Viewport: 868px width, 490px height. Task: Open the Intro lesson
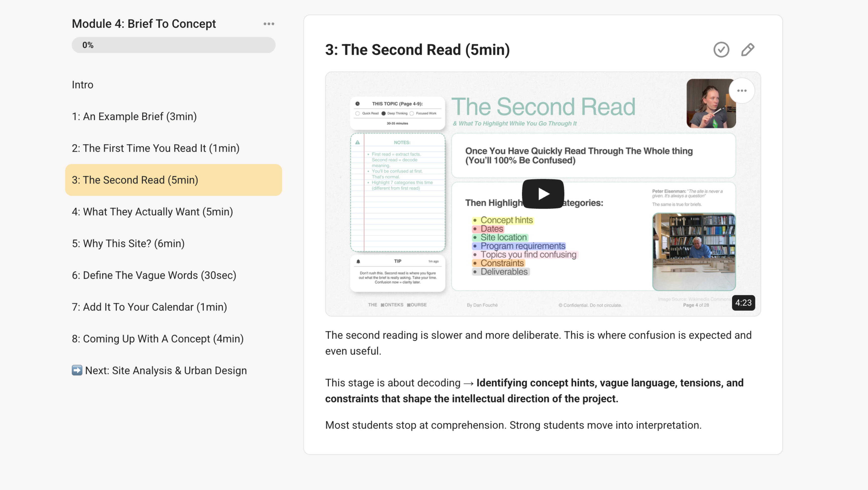point(82,85)
